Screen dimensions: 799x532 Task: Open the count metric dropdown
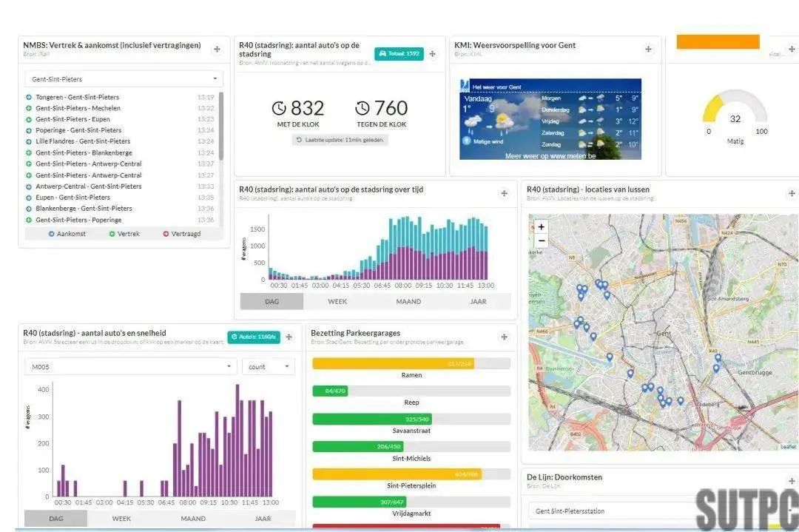click(x=269, y=367)
